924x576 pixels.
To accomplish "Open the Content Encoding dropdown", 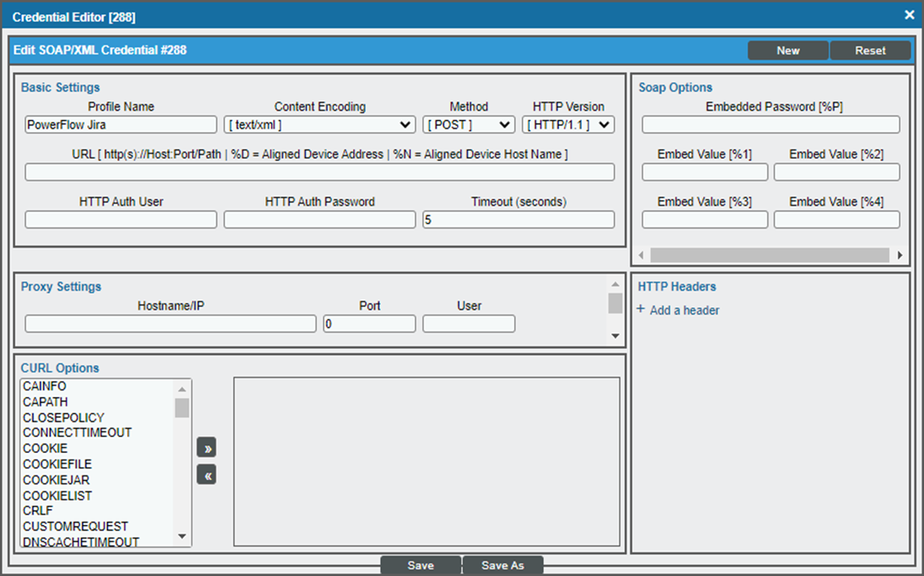I will [x=319, y=125].
